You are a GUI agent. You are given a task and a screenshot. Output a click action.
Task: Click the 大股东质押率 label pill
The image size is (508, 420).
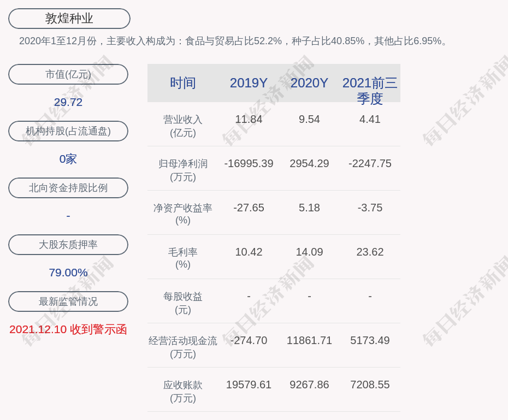[68, 245]
